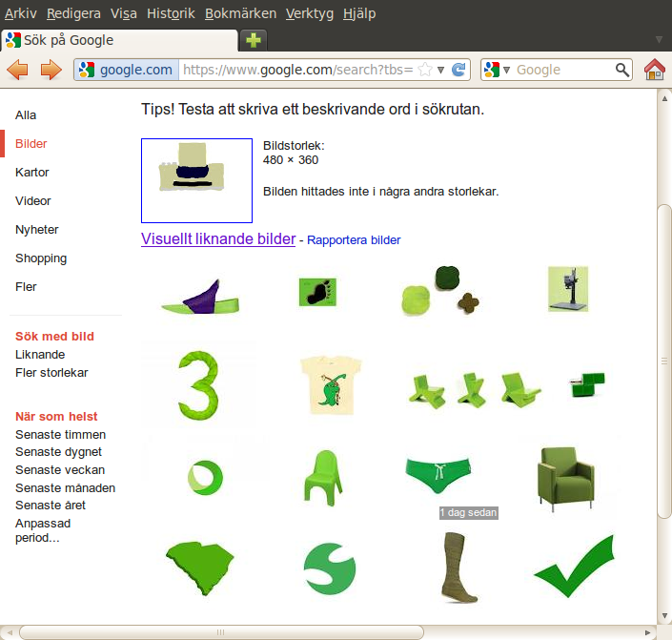Open the green checkmark image

point(574,566)
